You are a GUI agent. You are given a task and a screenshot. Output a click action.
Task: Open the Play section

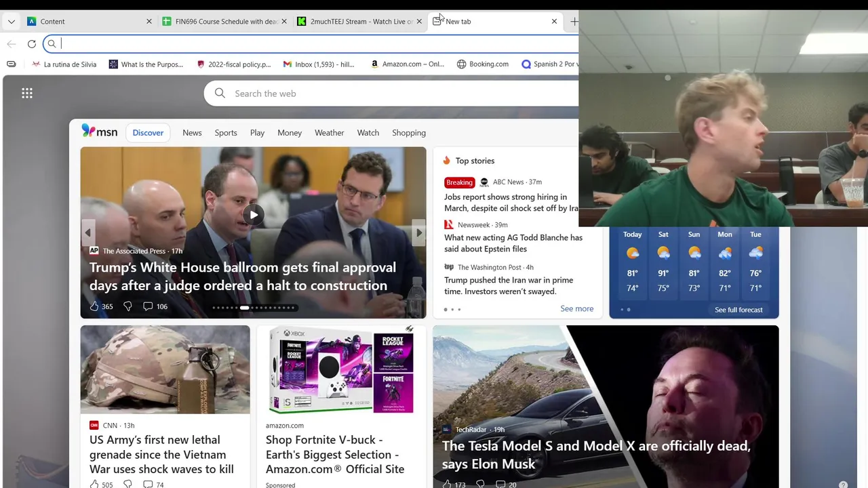257,133
